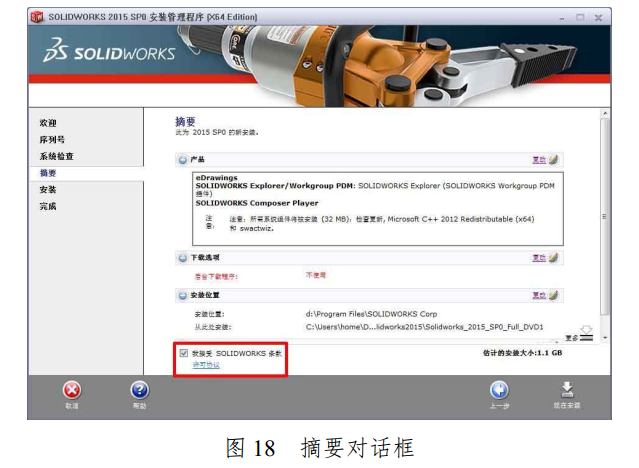
Task: Click the More down-arrow icon
Action: pos(586,333)
